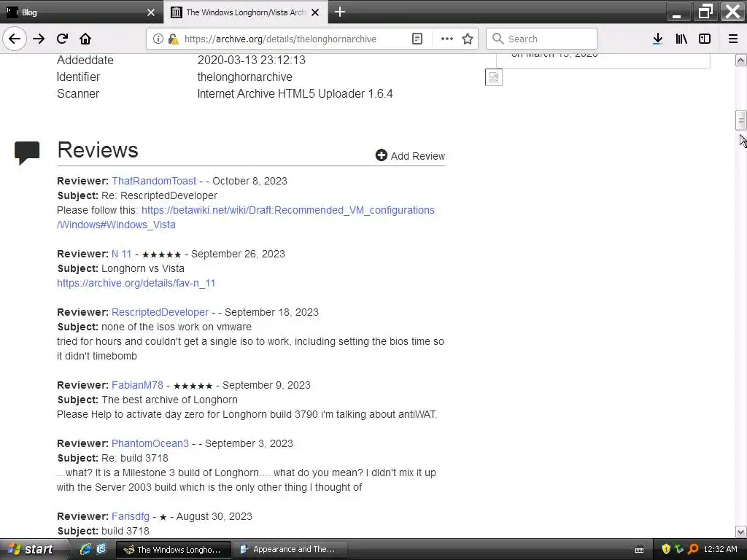The height and width of the screenshot is (560, 747).
Task: Launch Internet Explorer from quick launch
Action: 85,549
